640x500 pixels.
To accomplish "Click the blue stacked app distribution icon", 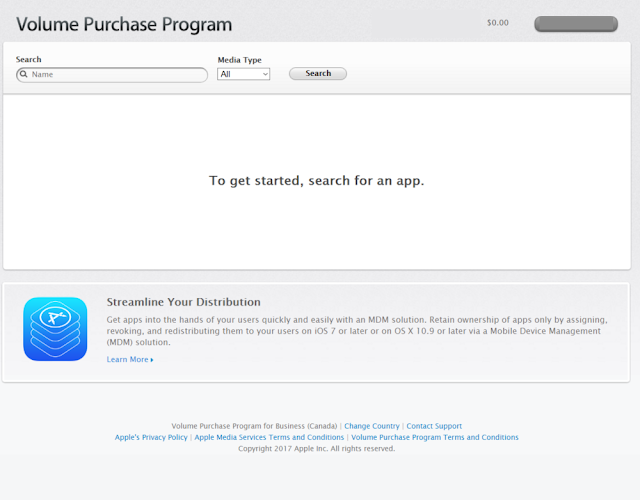I will coord(55,329).
